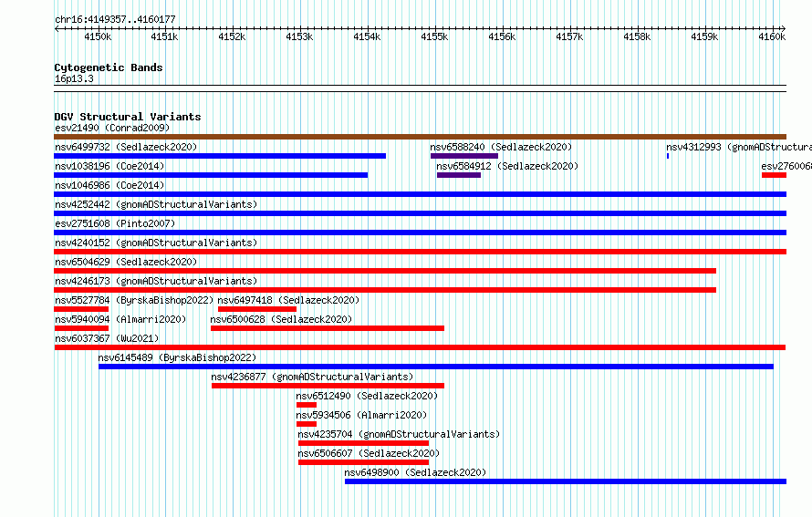Click the 4152k ruler position
Image resolution: width=812 pixels, height=517 pixels.
click(x=232, y=36)
